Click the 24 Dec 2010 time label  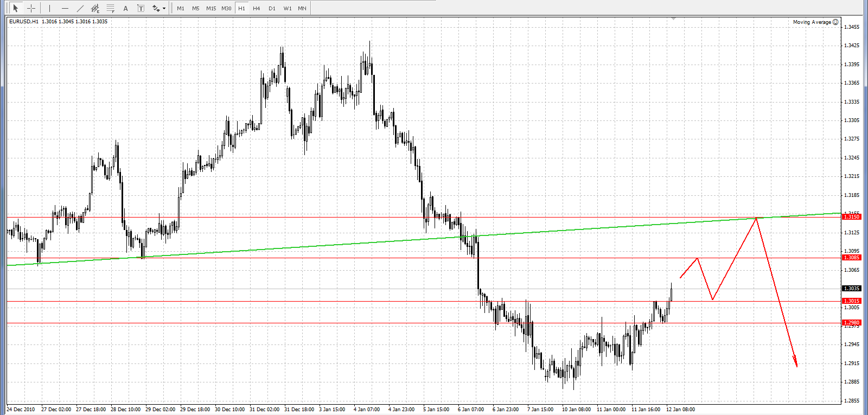click(21, 410)
